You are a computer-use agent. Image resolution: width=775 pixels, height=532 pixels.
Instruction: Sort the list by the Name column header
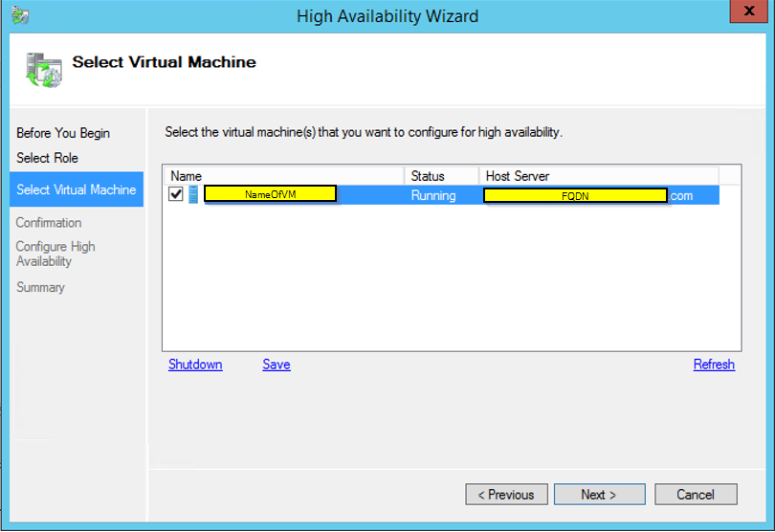283,176
